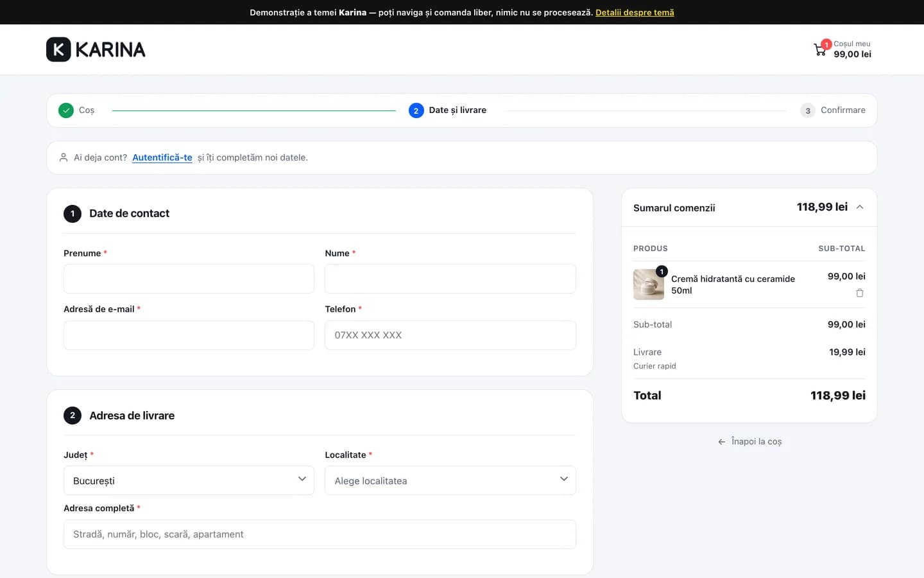
Task: Click the cream product thumbnail
Action: tap(649, 285)
